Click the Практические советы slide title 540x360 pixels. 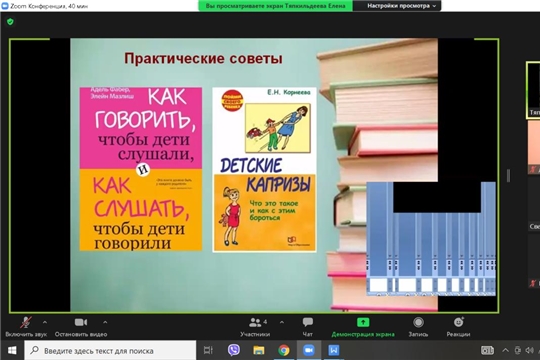[203, 59]
